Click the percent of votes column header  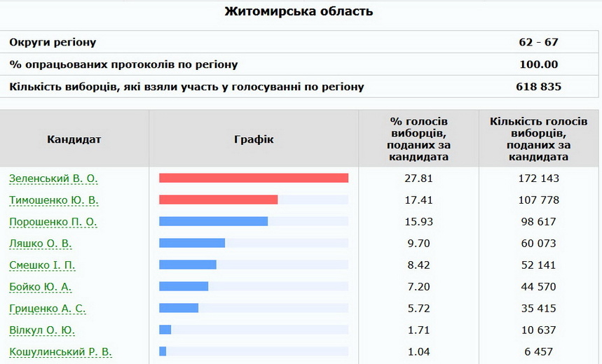point(418,139)
